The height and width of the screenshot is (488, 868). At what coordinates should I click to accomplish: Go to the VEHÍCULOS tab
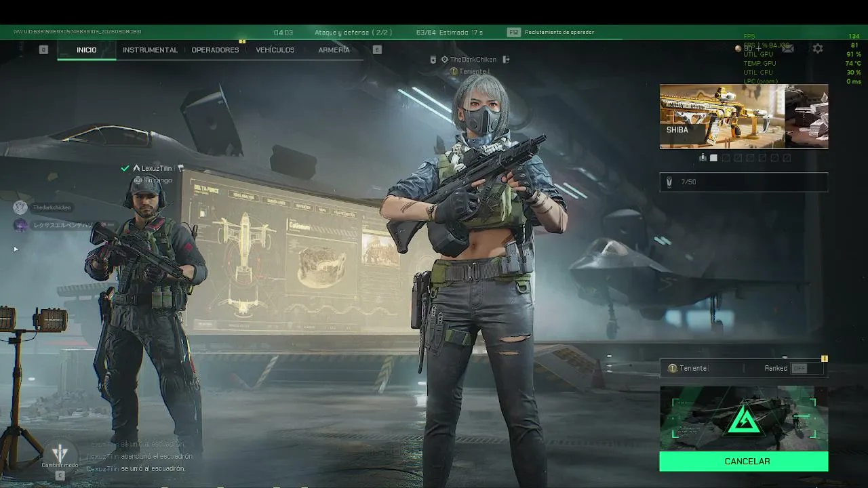pos(275,49)
